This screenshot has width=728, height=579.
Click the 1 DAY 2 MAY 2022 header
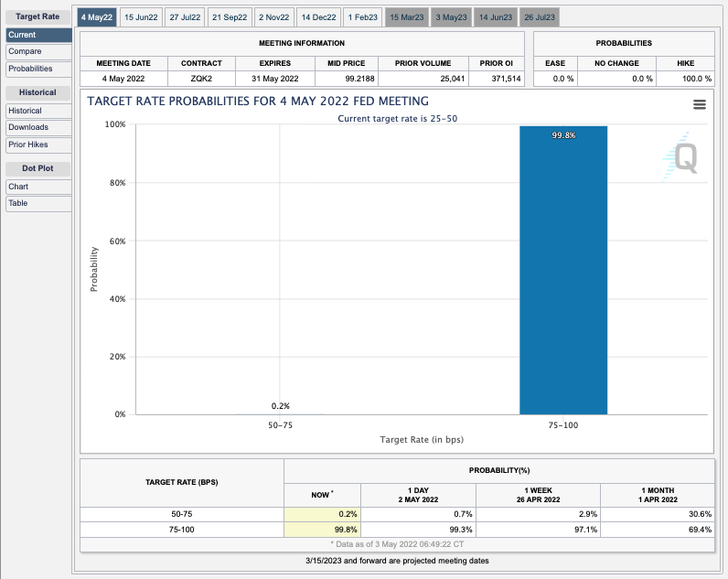418,495
